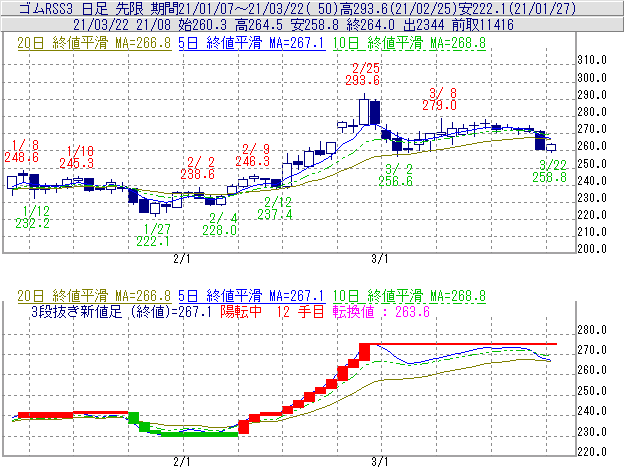624x473 pixels.
Task: Click the 1/18 245.3 high annotation
Action: pos(76,157)
